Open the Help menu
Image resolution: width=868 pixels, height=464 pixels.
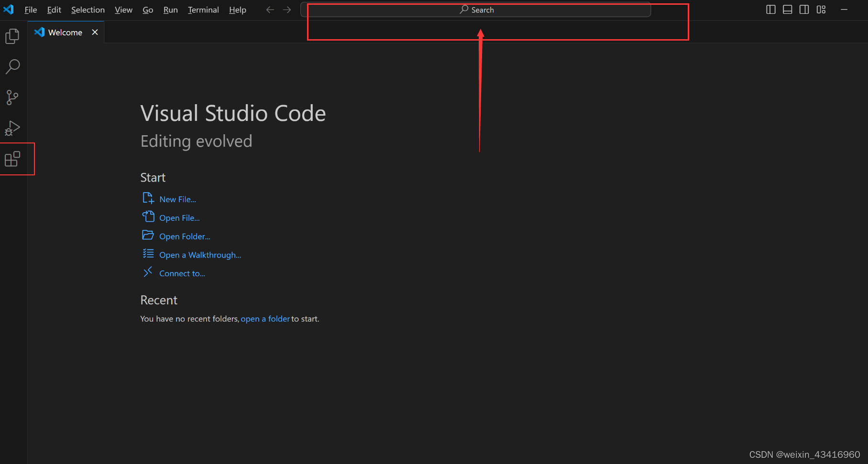click(238, 10)
